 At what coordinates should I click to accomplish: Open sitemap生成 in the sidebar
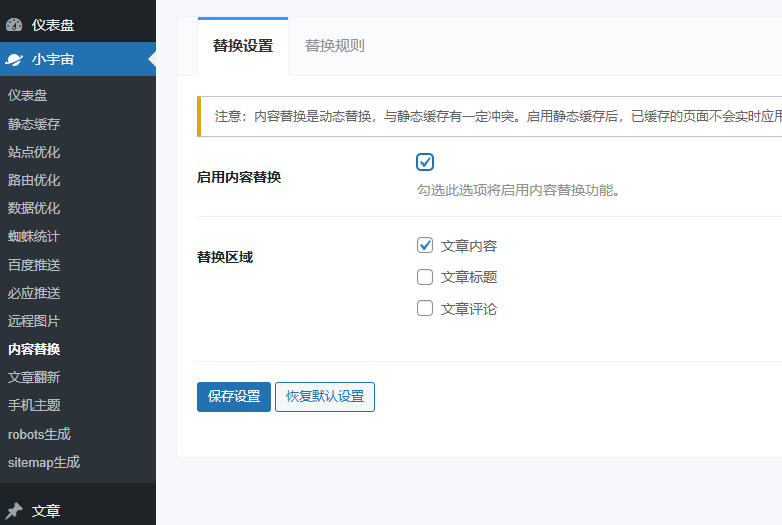coord(44,462)
